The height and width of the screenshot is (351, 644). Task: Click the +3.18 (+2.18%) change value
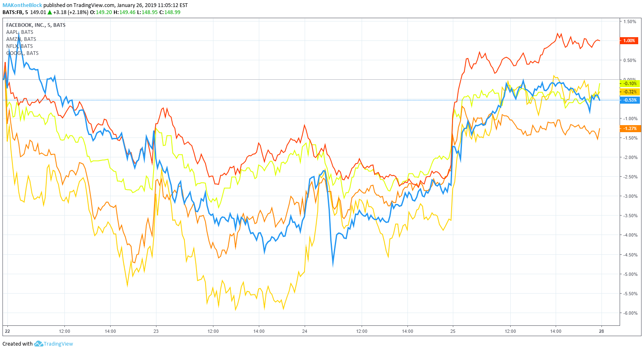[x=70, y=12]
